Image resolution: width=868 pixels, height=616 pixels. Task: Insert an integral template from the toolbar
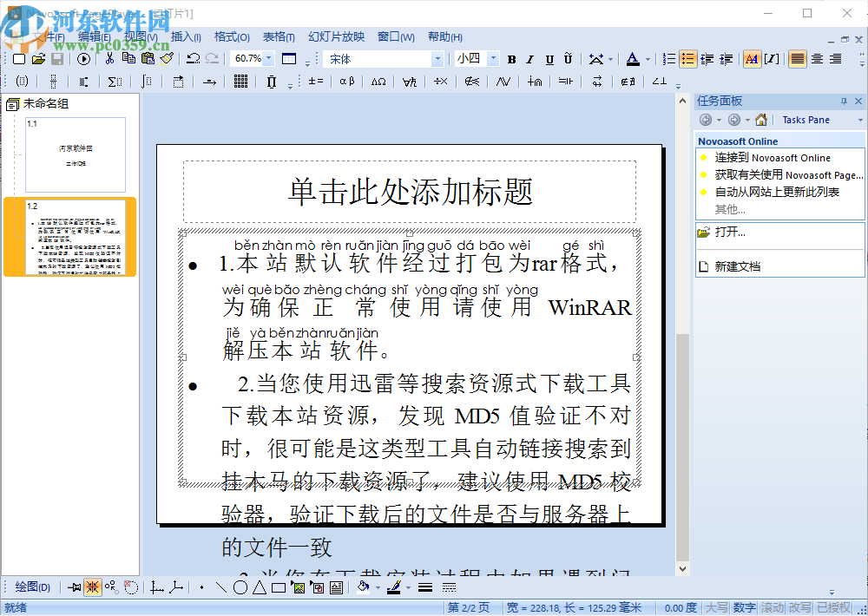pos(147,82)
